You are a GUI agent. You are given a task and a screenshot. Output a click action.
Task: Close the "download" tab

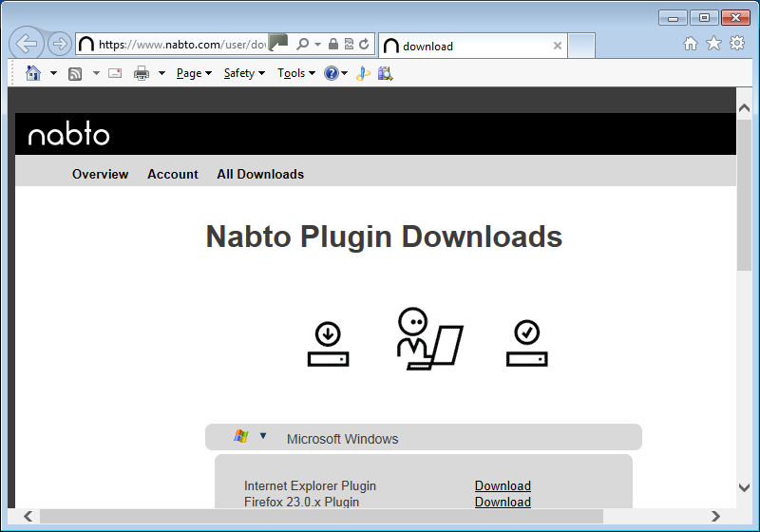coord(558,46)
